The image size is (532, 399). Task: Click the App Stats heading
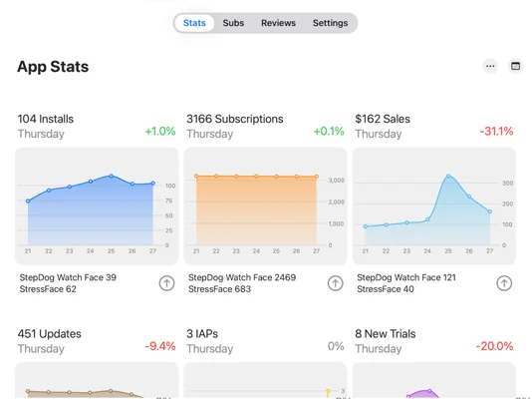(53, 67)
